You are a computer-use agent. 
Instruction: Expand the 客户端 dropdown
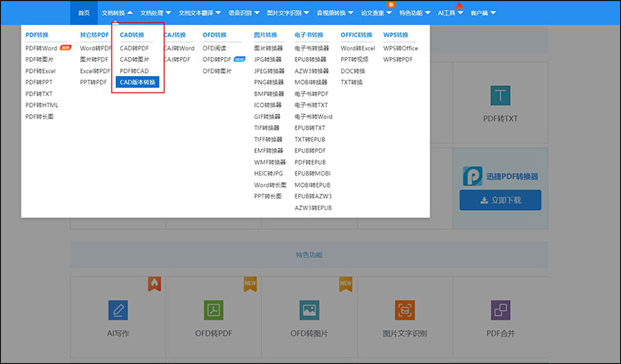pyautogui.click(x=484, y=12)
